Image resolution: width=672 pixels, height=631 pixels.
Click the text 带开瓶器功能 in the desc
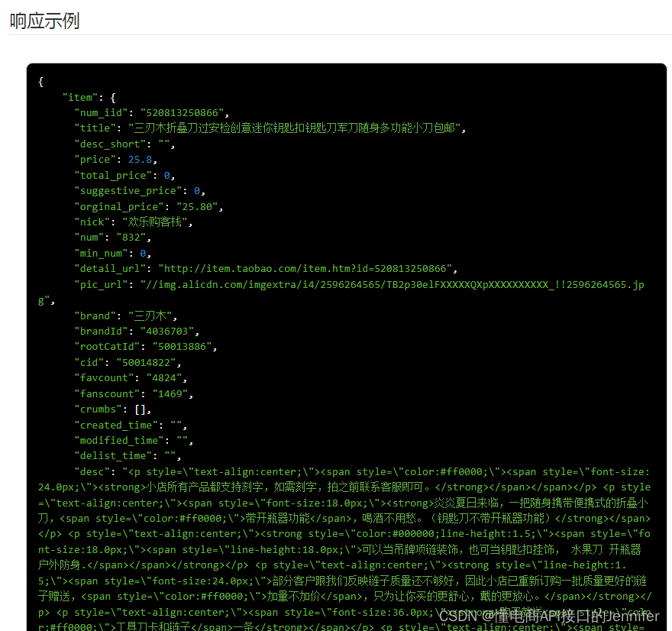[277, 519]
